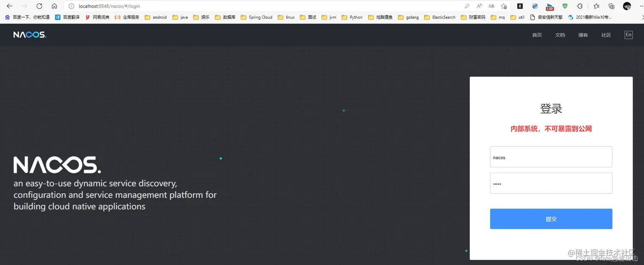Image resolution: width=644 pixels, height=265 pixels.
Task: Open the 仓库服务 bookmark
Action: point(127,17)
